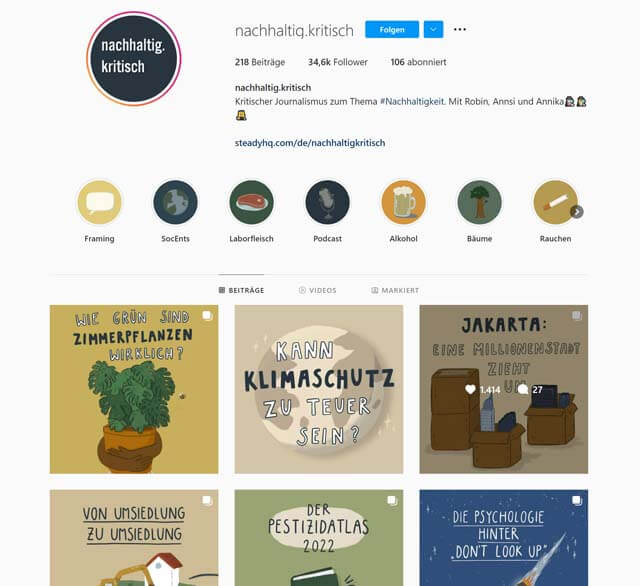640x586 pixels.
Task: View the Alkohol beer mug highlight
Action: (x=403, y=202)
